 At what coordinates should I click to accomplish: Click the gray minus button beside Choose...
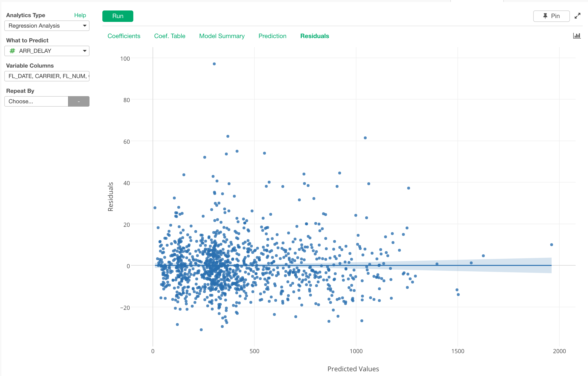click(79, 101)
